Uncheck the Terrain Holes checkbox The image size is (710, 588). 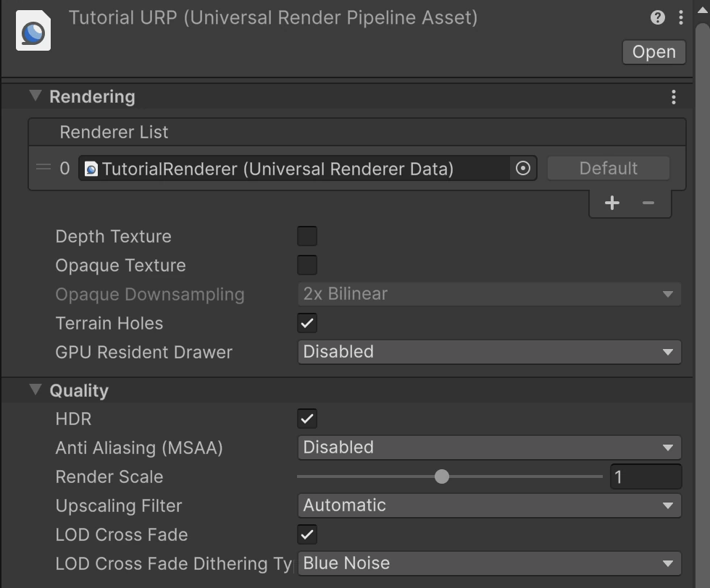307,323
